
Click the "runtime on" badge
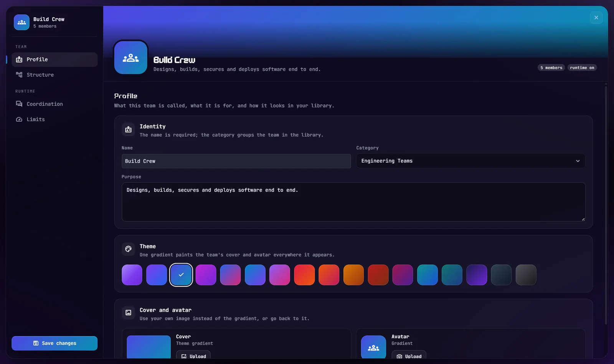point(582,68)
